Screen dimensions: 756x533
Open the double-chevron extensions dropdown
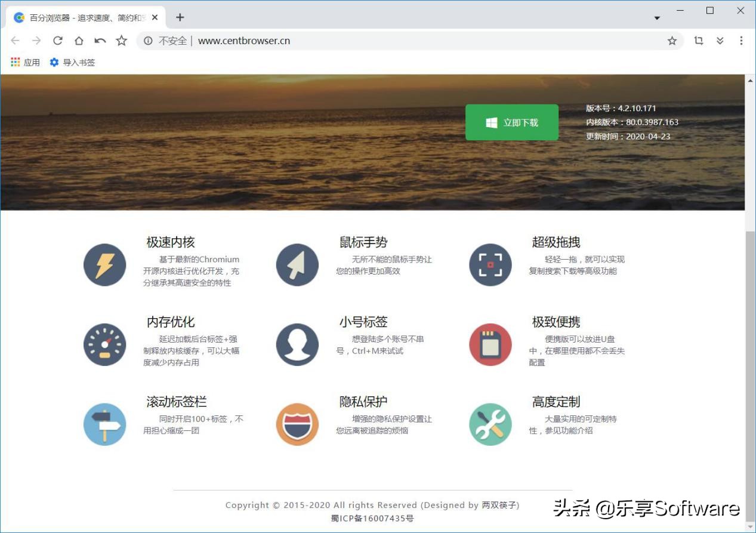click(x=720, y=41)
